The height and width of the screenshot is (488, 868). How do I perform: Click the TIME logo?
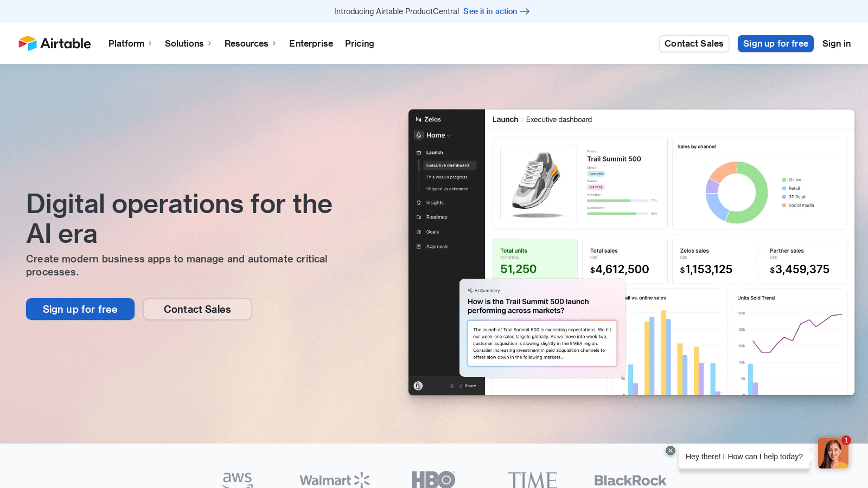(x=532, y=480)
